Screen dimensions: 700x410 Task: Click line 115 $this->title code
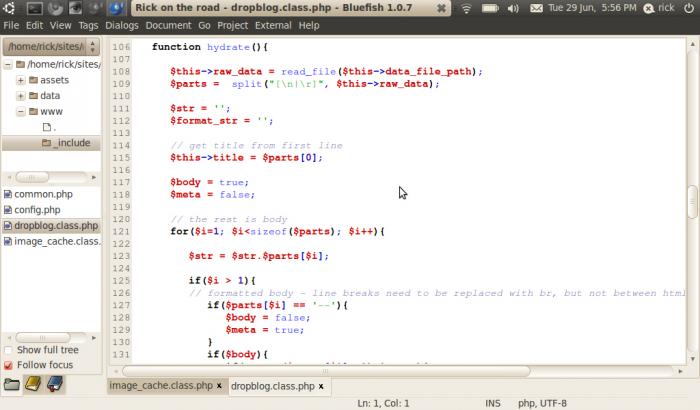pos(246,158)
